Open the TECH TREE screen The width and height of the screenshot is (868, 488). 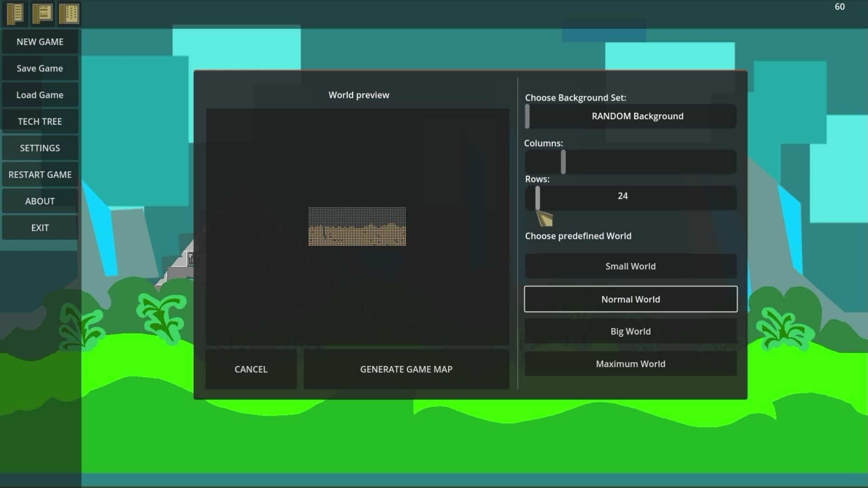click(40, 122)
